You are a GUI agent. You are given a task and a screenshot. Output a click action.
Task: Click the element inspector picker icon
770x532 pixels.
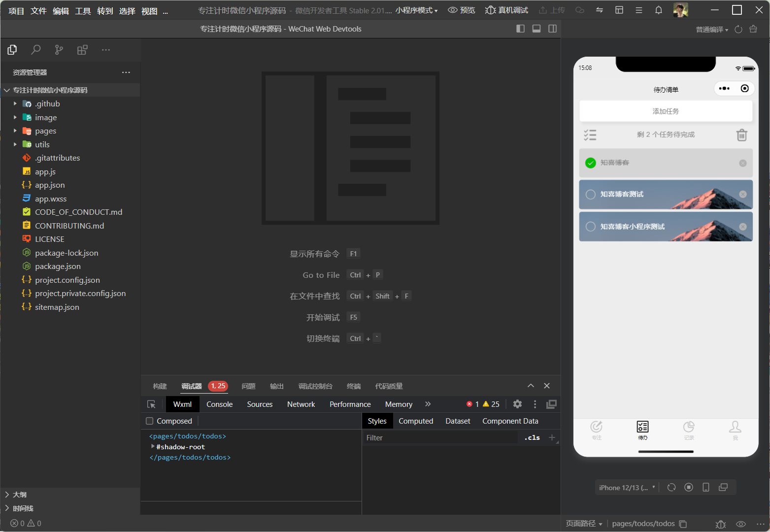(151, 404)
